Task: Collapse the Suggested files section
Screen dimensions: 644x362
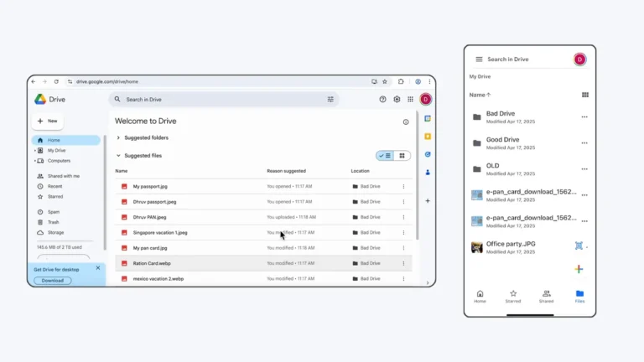Action: 118,156
